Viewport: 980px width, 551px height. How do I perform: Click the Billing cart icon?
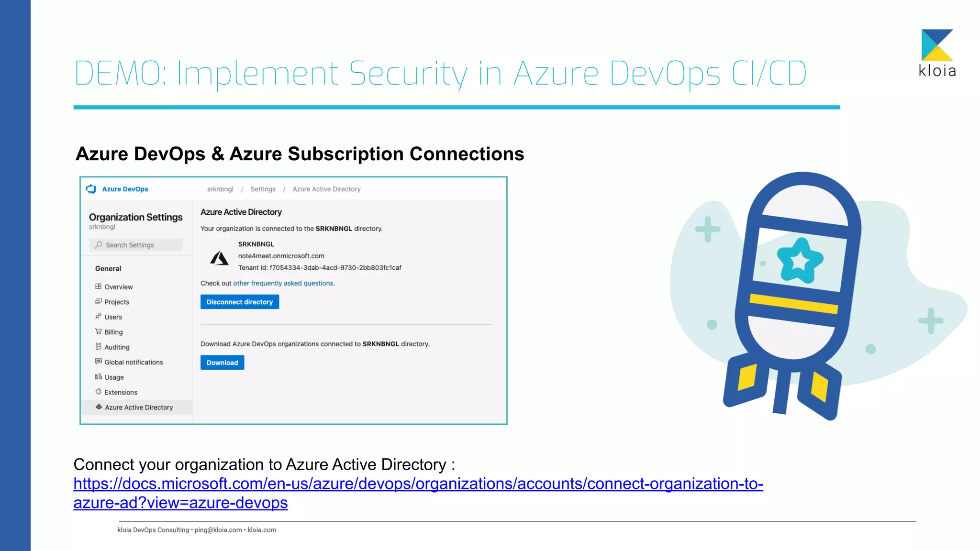tap(98, 331)
